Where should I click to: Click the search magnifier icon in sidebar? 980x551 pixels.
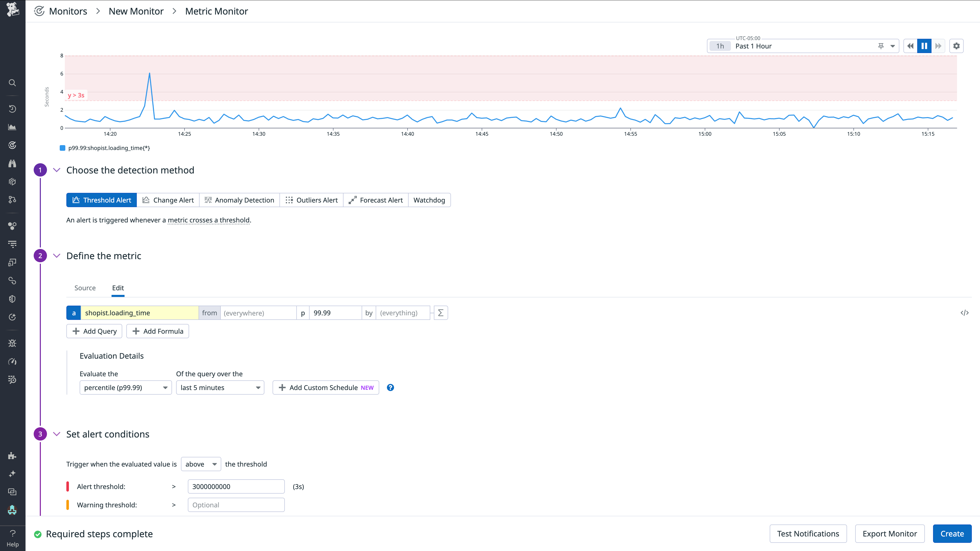(12, 83)
